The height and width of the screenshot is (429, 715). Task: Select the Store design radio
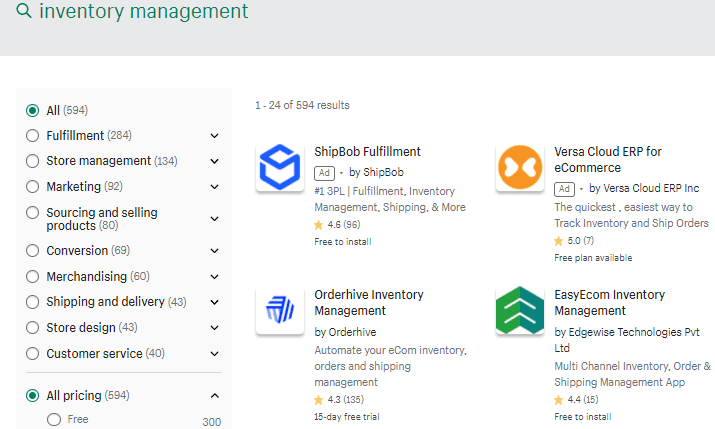tap(32, 328)
